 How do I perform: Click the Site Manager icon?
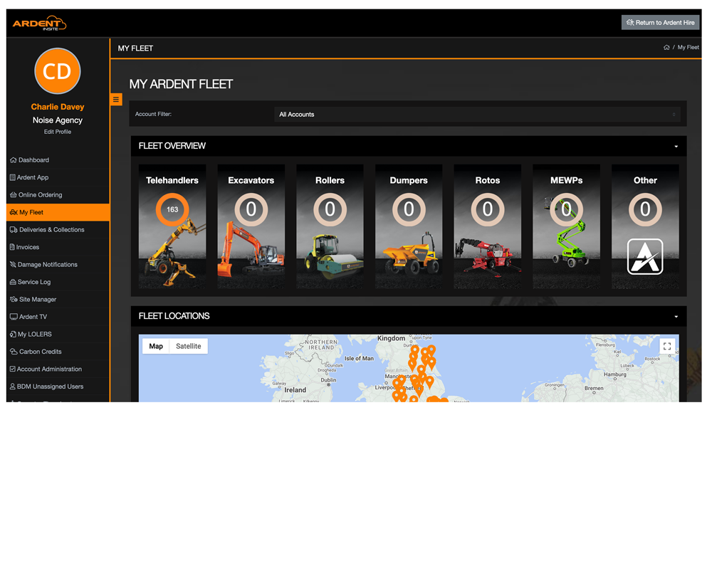[14, 299]
